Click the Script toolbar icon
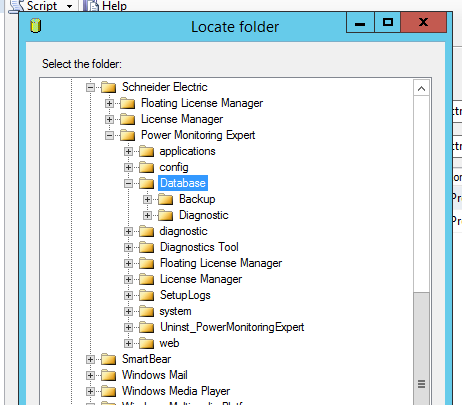462x405 pixels. (x=16, y=6)
